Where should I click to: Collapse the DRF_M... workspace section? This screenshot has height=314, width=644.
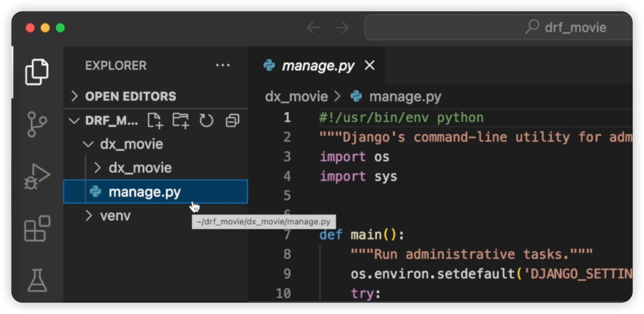74,121
